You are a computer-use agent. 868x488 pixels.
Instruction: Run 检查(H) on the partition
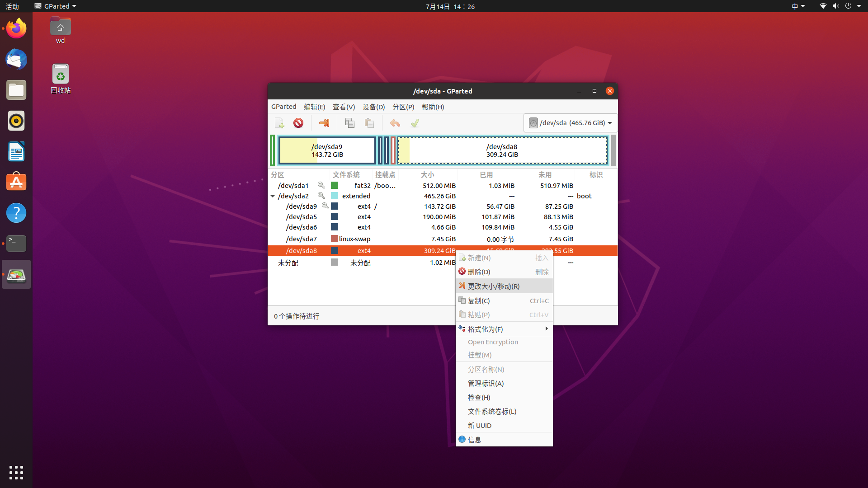coord(479,397)
